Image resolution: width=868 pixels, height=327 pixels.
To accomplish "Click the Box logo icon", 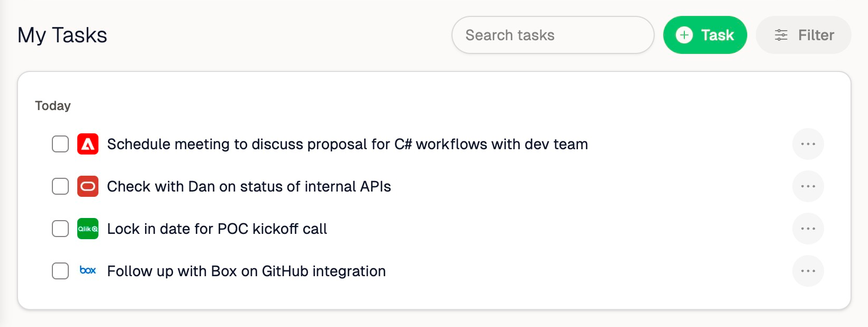I will click(x=88, y=271).
